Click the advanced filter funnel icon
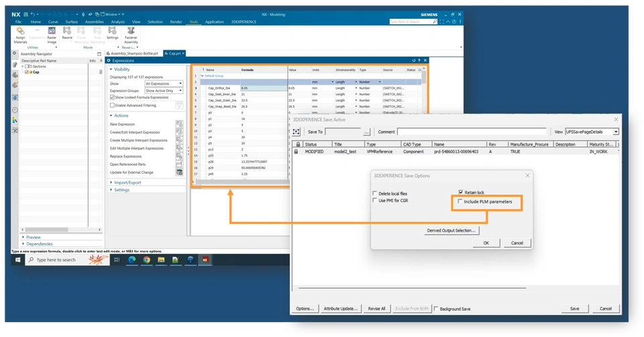This screenshot has width=644, height=337. (180, 105)
